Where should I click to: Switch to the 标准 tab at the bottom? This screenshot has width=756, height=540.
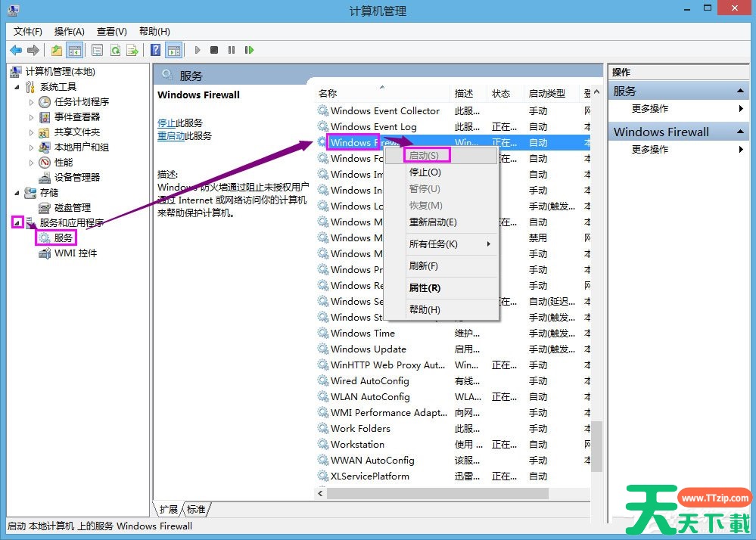pyautogui.click(x=196, y=509)
